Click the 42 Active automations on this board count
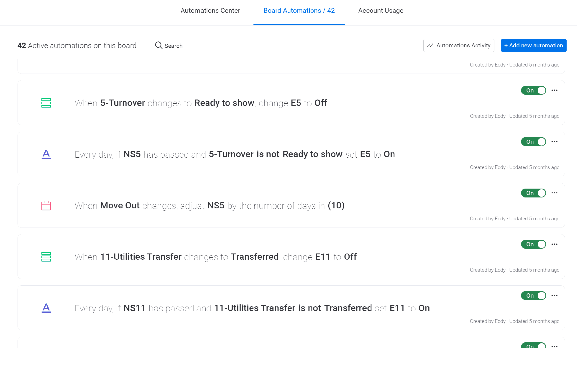The image size is (588, 366). (77, 46)
